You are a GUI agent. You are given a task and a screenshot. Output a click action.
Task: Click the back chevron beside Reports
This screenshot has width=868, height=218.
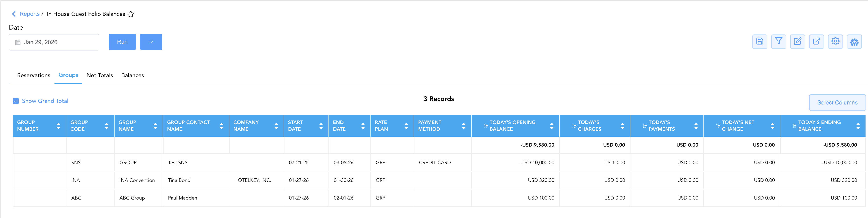tap(14, 14)
